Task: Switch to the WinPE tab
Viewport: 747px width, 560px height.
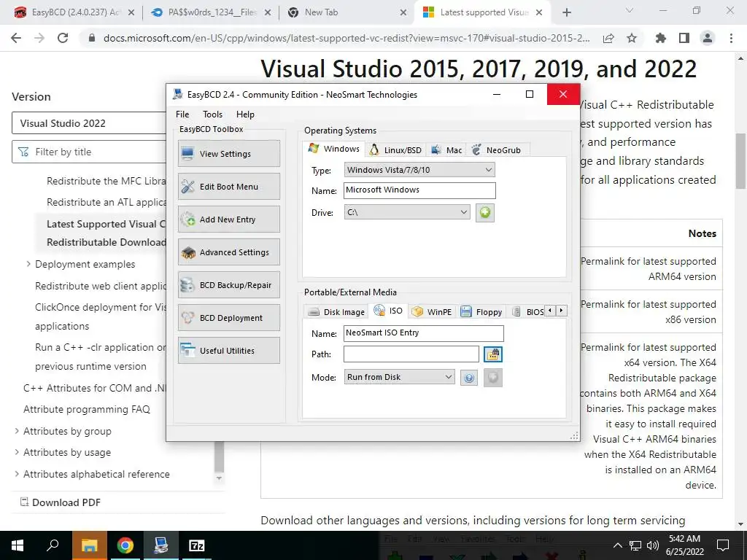Action: click(x=432, y=312)
